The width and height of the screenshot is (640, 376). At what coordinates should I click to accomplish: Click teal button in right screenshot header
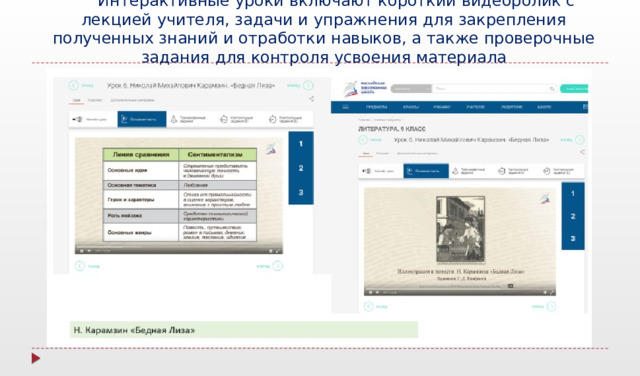pos(574,89)
